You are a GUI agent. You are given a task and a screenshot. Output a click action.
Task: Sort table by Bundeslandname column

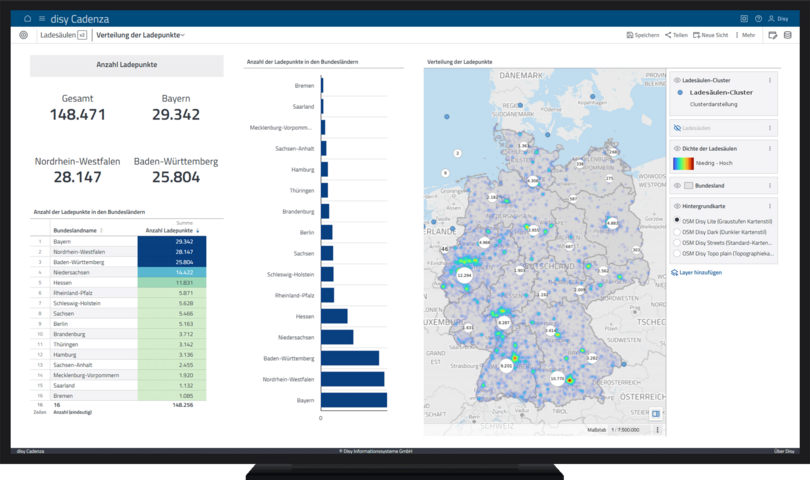pos(77,230)
